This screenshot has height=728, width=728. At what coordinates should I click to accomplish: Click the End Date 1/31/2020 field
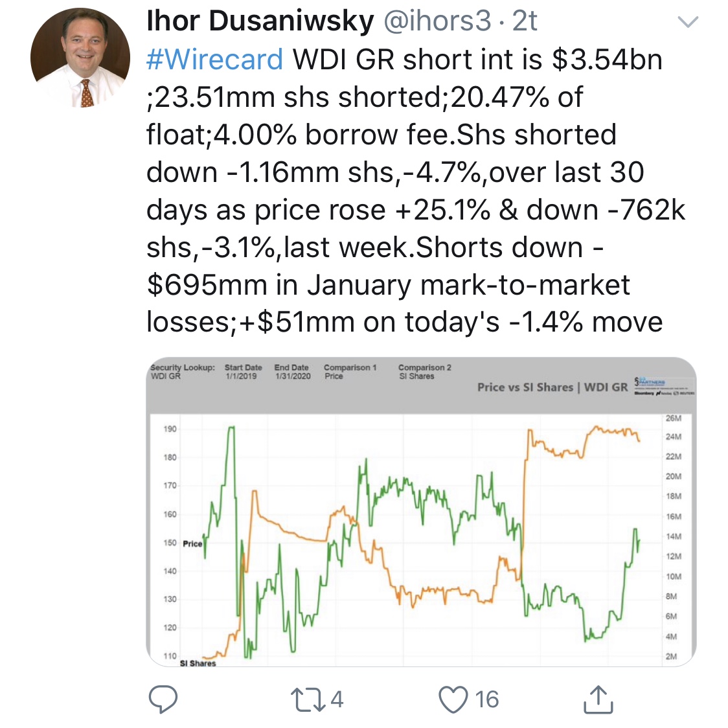292,372
